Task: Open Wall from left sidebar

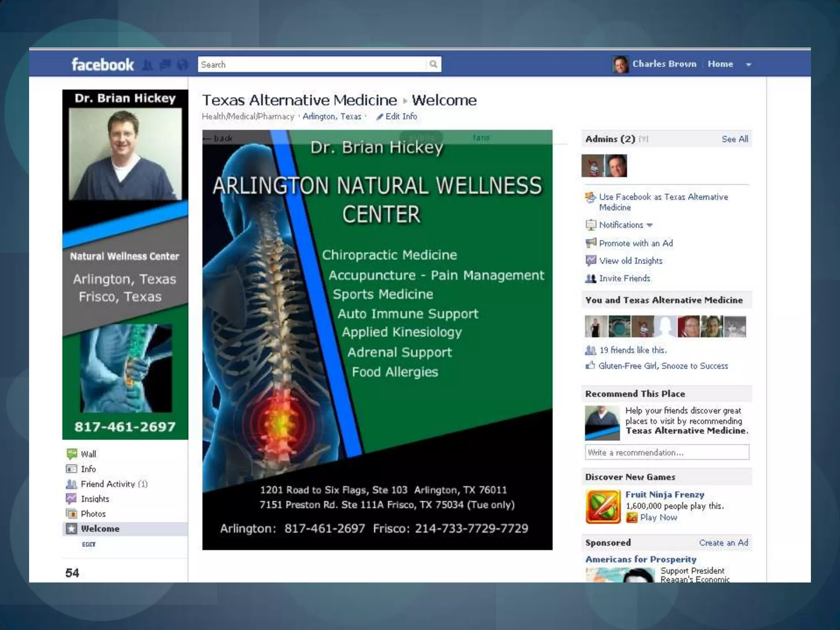Action: pyautogui.click(x=88, y=454)
